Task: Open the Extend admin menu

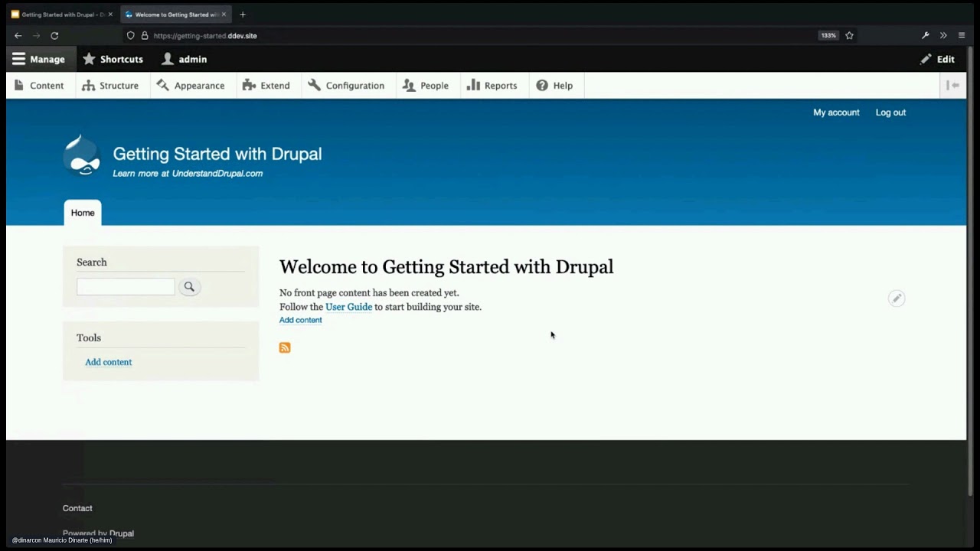Action: (x=266, y=86)
